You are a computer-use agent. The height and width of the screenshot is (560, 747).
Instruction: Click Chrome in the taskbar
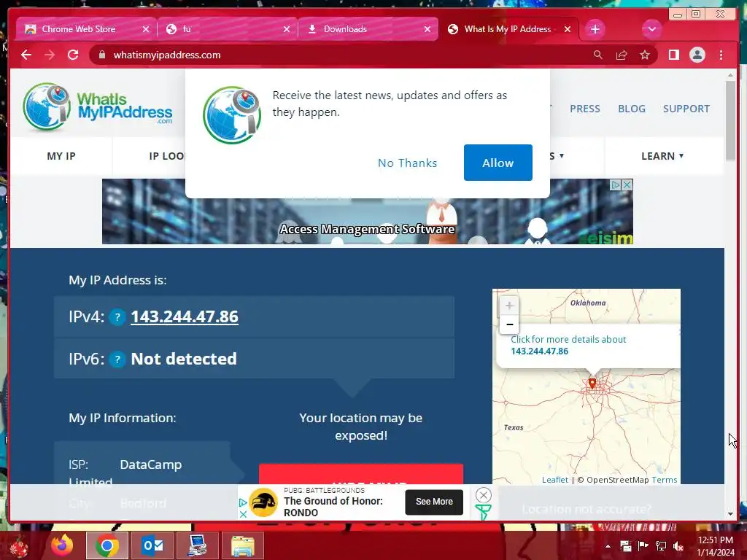click(107, 545)
